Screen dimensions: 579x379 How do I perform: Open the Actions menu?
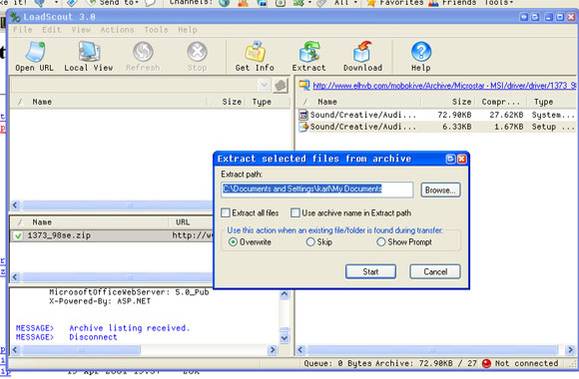[117, 30]
